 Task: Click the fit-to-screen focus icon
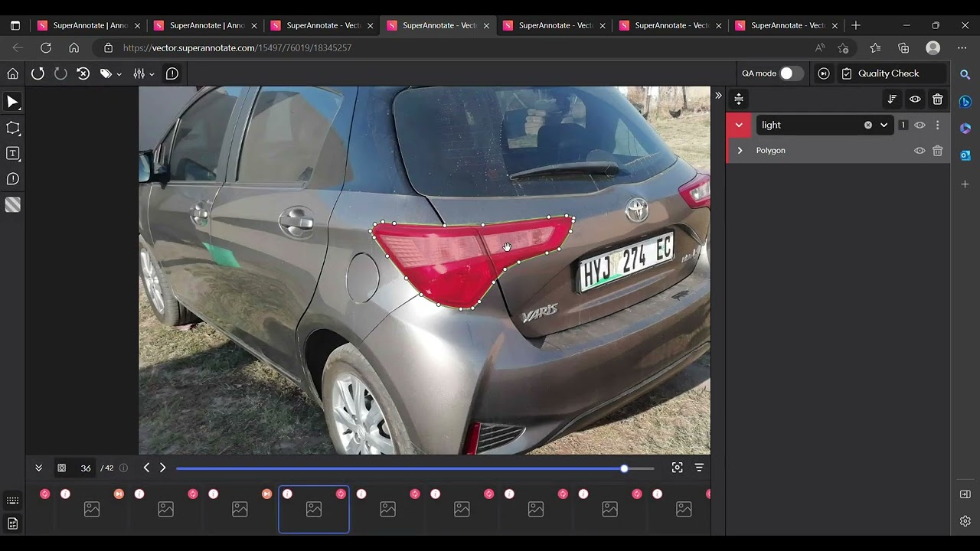coord(677,468)
